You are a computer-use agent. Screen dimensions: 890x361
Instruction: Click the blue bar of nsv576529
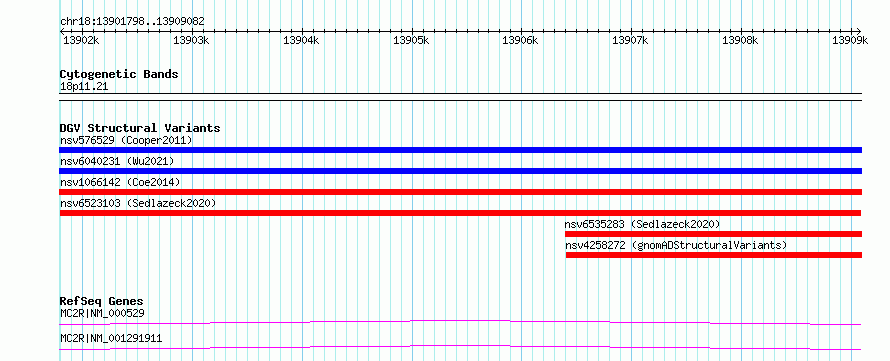point(460,150)
